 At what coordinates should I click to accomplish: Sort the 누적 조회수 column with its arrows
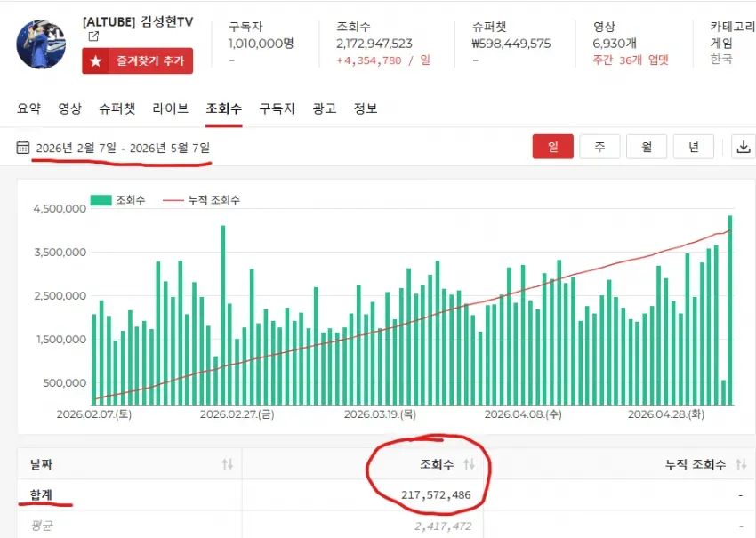click(x=741, y=464)
